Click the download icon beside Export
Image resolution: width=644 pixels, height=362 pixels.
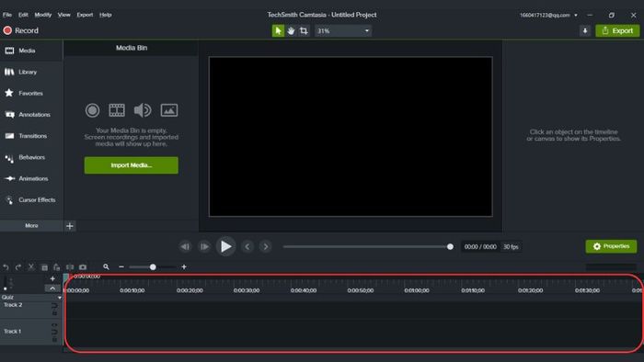[585, 30]
